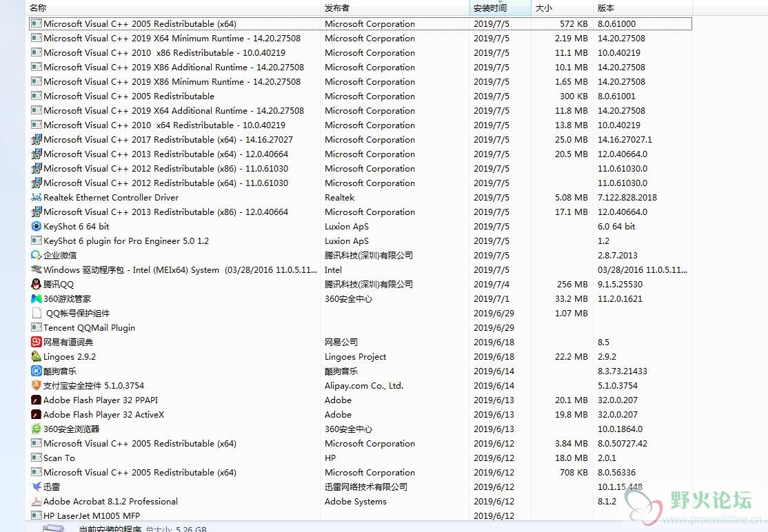Sort list by 版本 column header
Image resolution: width=768 pixels, height=532 pixels.
(643, 8)
